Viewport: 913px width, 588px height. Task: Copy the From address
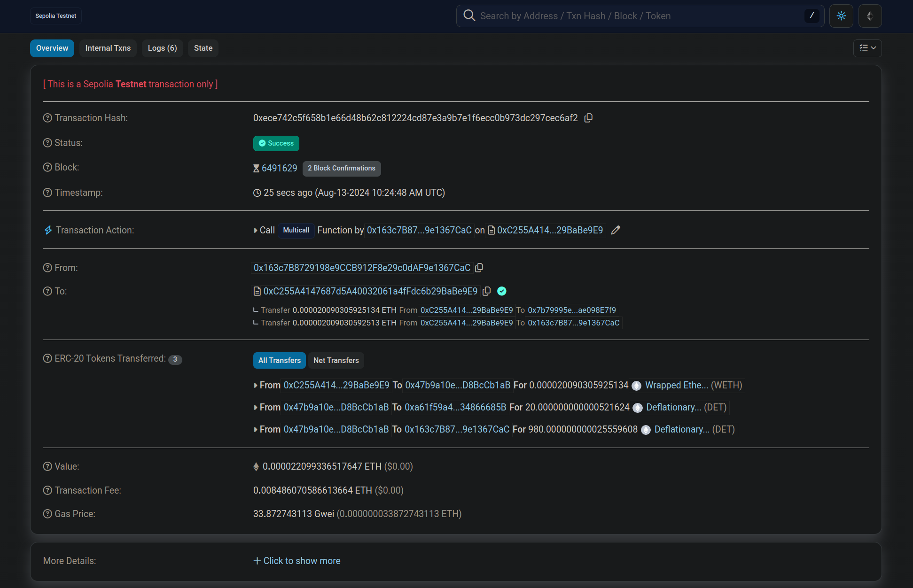pyautogui.click(x=479, y=268)
